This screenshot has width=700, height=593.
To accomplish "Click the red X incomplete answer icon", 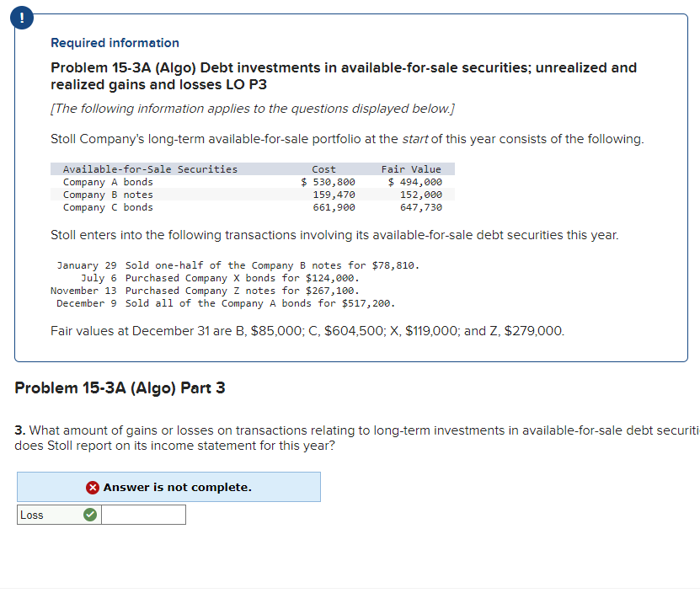I will 93,487.
